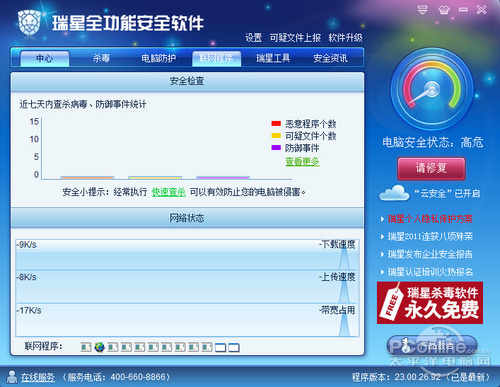This screenshot has width=500, height=387.
Task: Click the globe icon in networked programs row
Action: pos(99,347)
